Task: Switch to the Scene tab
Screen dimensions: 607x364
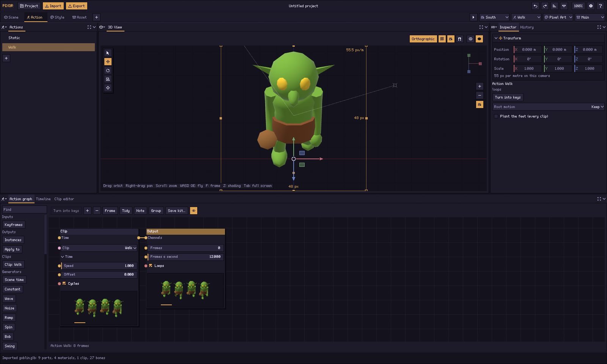Action: [11, 17]
